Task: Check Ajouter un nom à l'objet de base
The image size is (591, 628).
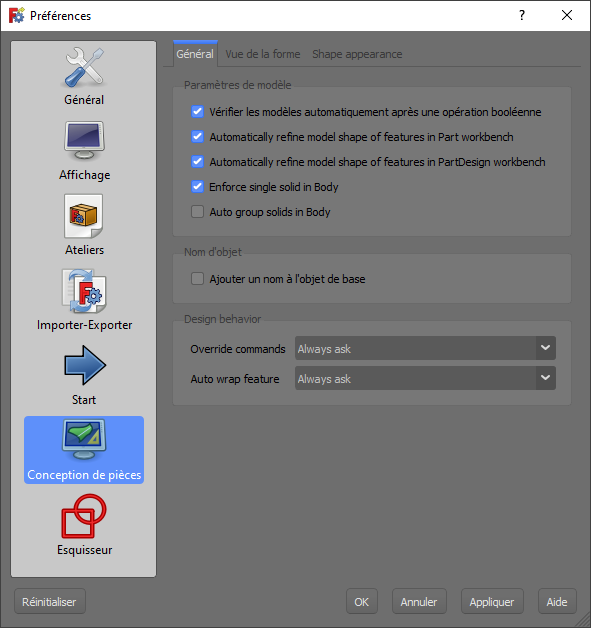Action: [197, 278]
